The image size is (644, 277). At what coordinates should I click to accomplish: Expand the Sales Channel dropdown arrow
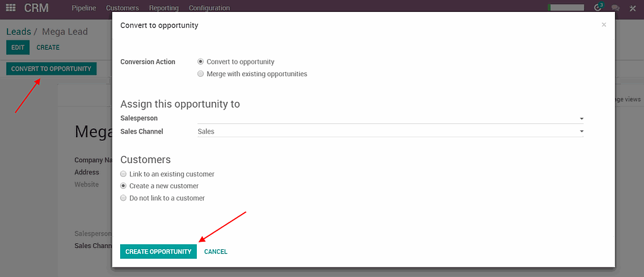click(582, 132)
